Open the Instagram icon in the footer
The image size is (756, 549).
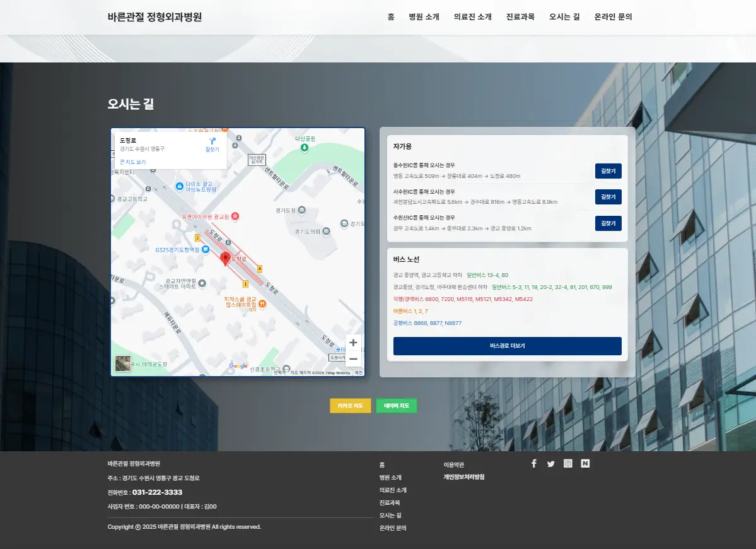567,463
